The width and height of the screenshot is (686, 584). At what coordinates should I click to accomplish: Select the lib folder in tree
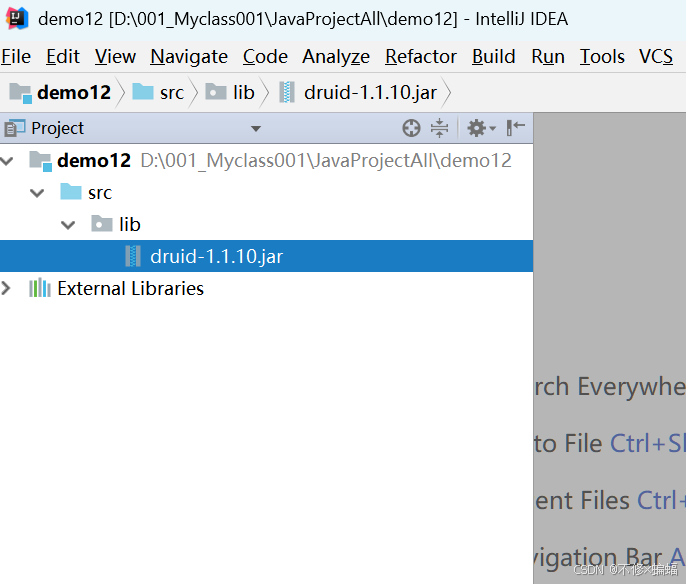click(266, 224)
